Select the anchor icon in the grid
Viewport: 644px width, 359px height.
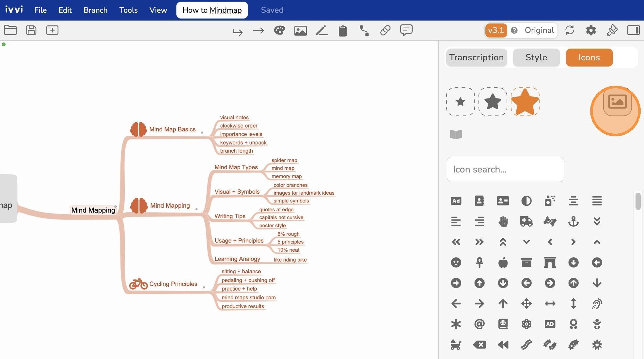573,222
